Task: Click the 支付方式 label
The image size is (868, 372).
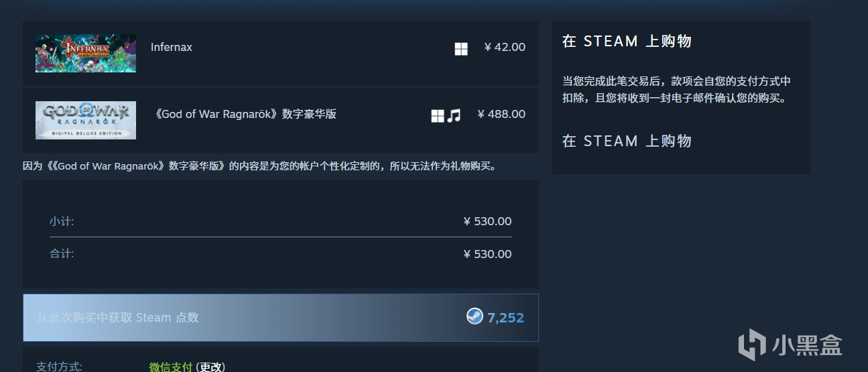Action: pos(59,367)
